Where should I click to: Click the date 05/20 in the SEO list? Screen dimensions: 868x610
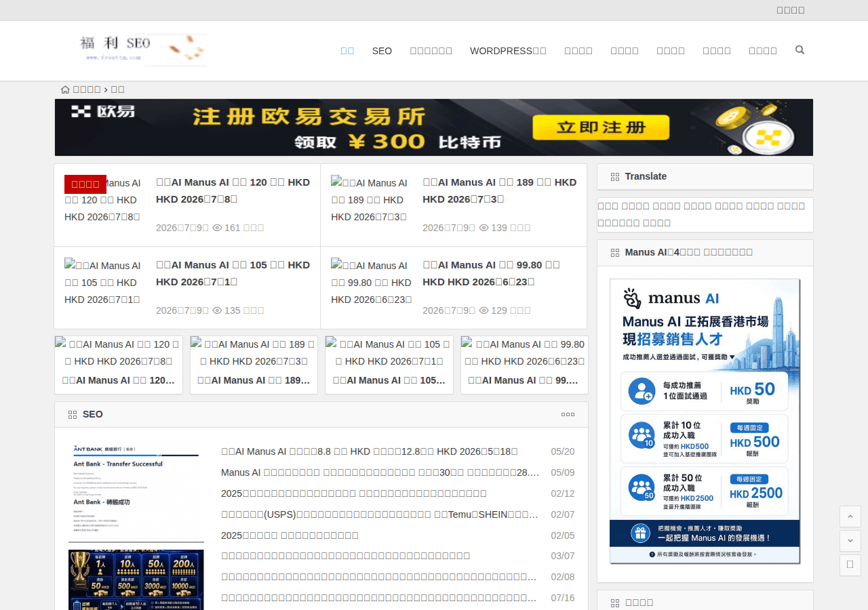pos(563,451)
